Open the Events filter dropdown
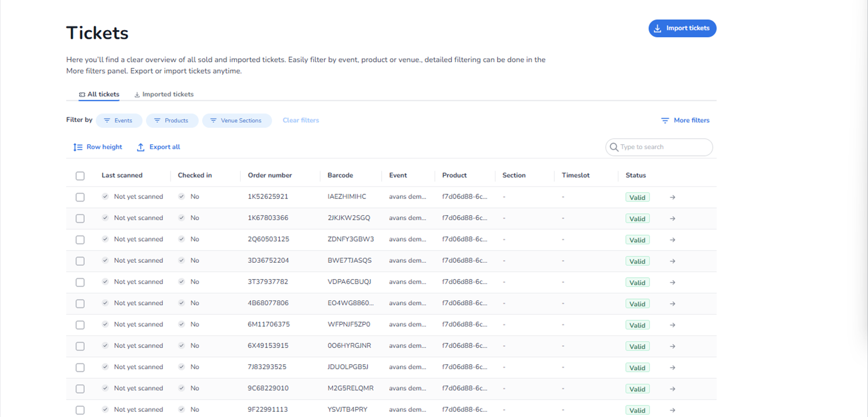Viewport: 868px width, 417px height. coord(118,121)
